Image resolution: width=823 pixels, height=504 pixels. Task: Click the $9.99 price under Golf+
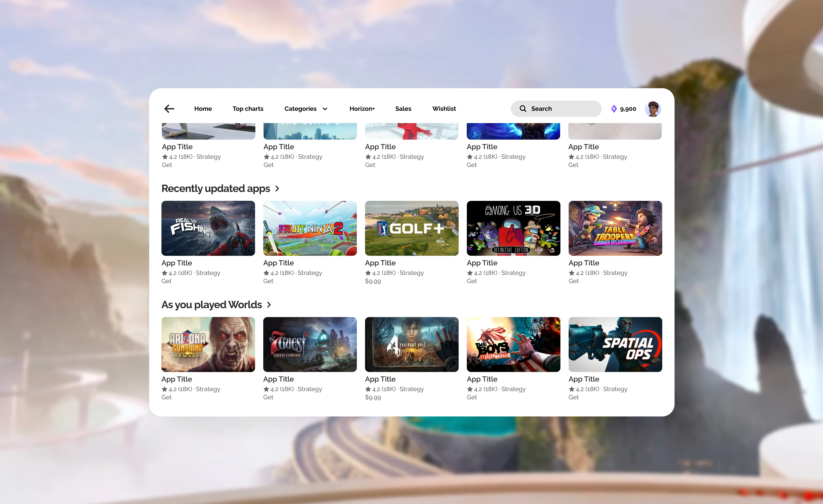tap(373, 281)
